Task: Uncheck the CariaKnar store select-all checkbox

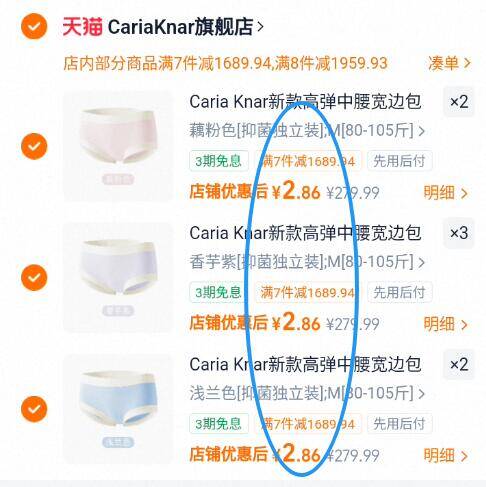Action: pyautogui.click(x=34, y=26)
